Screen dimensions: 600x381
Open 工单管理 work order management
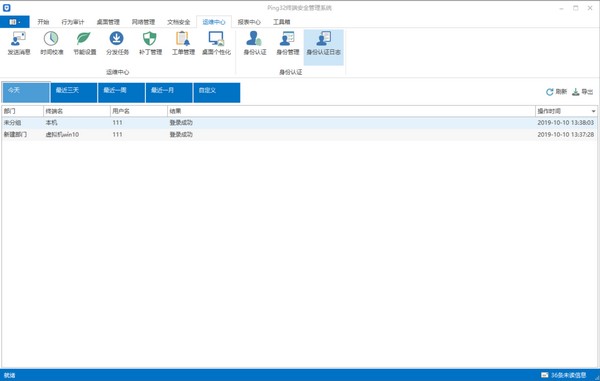click(183, 44)
